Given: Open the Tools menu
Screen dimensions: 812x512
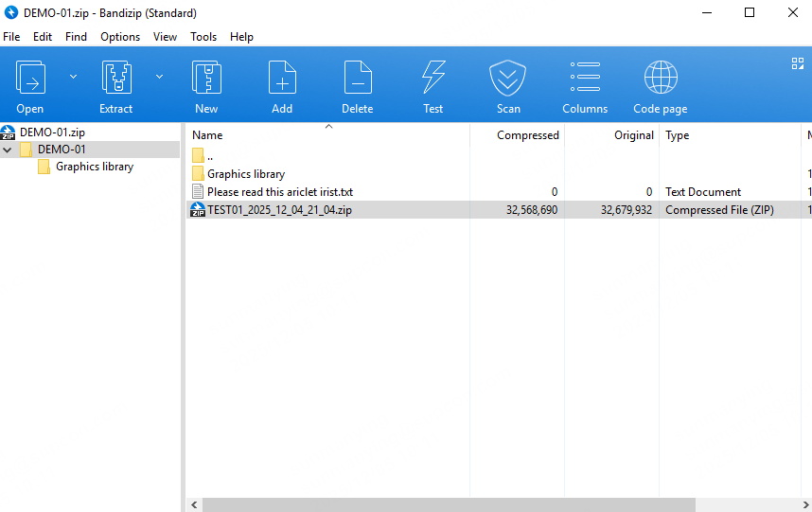Looking at the screenshot, I should [x=203, y=37].
